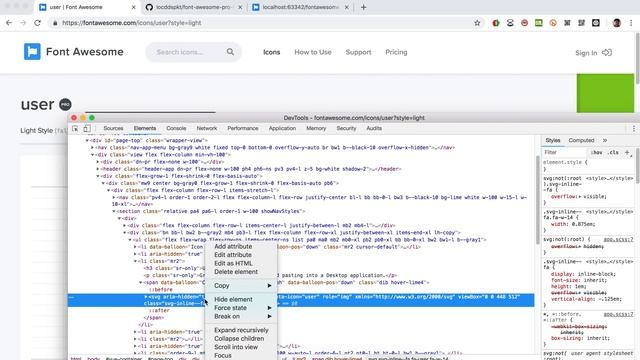Click the Sign In link
This screenshot has width=640, height=360.
pyautogui.click(x=586, y=53)
